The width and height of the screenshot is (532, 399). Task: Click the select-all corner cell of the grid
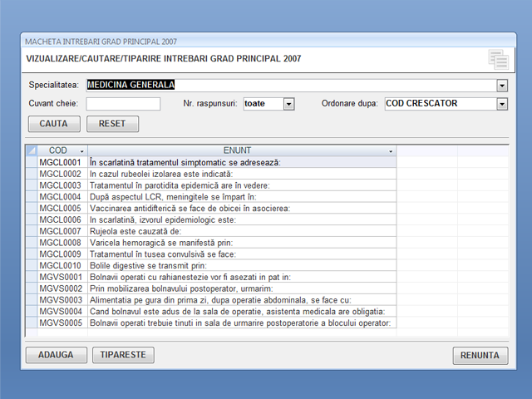coord(31,150)
